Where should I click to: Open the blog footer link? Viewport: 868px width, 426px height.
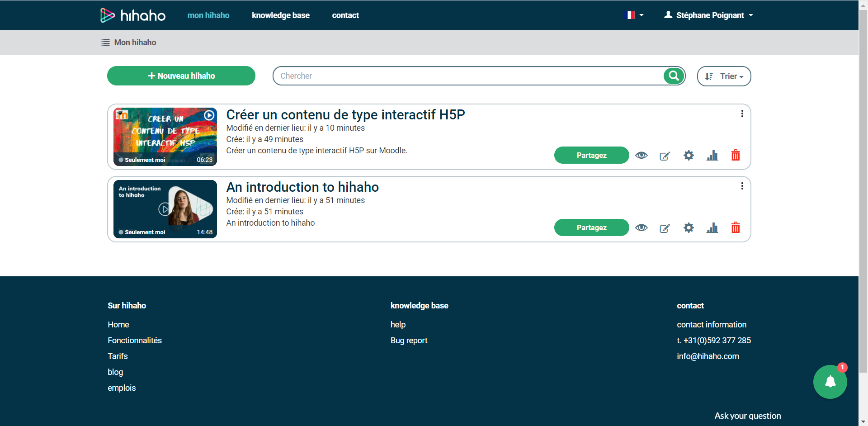pos(115,372)
